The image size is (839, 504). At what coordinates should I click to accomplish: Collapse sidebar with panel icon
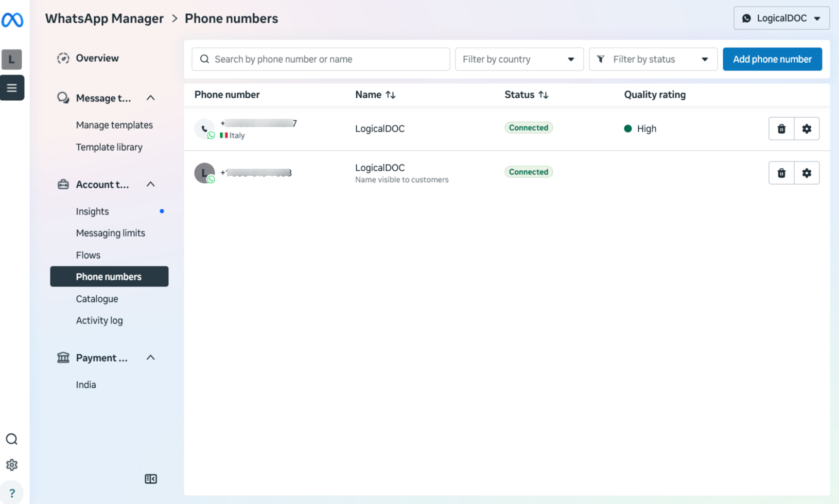pyautogui.click(x=151, y=479)
